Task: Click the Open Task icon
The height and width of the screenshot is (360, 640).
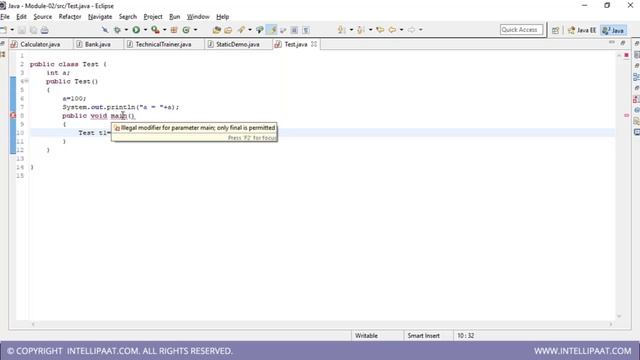Action: coord(228,30)
